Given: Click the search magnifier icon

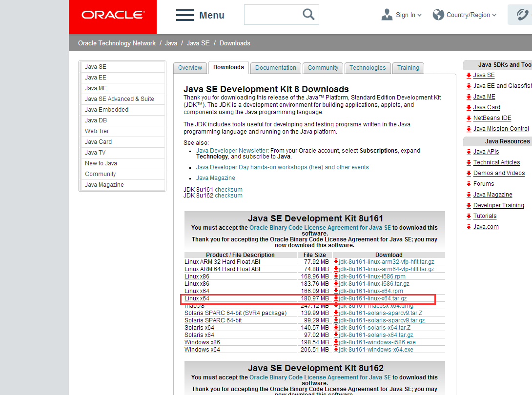Looking at the screenshot, I should pos(308,14).
